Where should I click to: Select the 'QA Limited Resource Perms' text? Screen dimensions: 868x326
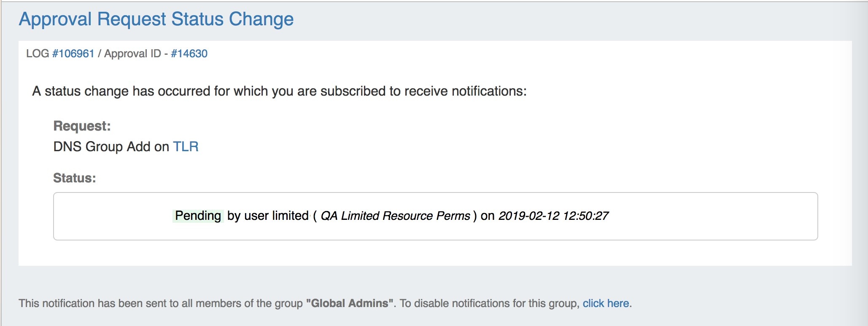tap(395, 216)
